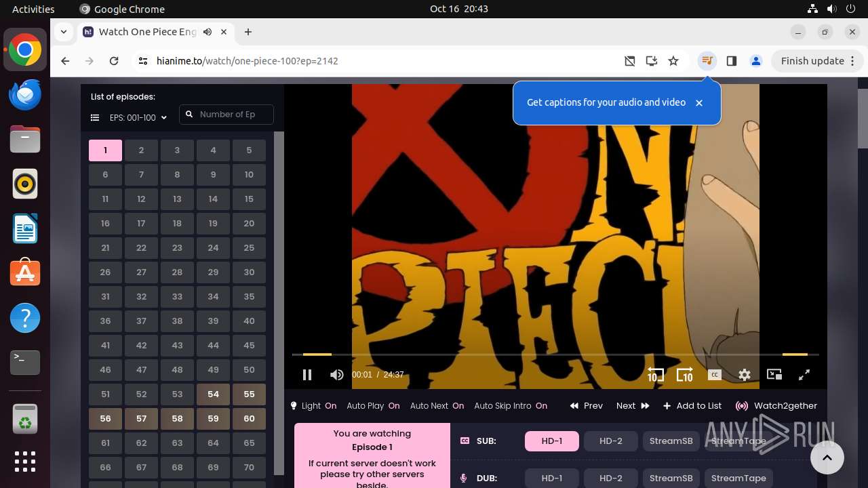
Task: Start a Watch2gether session
Action: pos(776,406)
